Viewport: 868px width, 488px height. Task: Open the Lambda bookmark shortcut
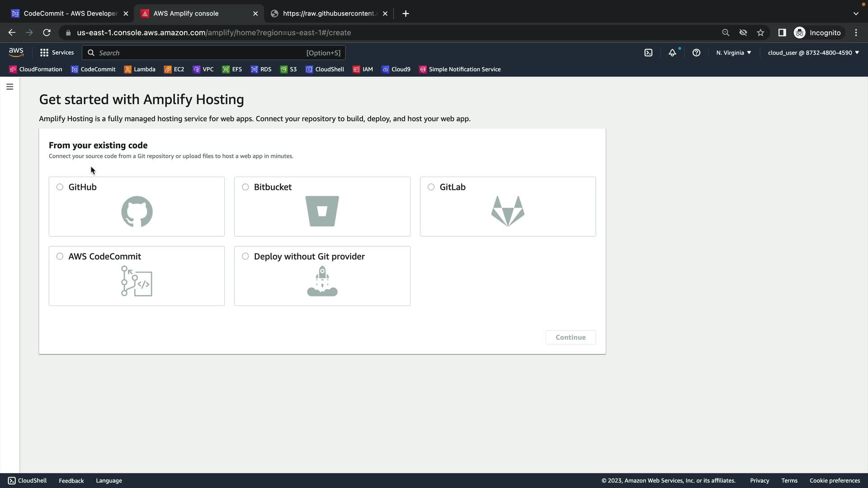click(140, 69)
